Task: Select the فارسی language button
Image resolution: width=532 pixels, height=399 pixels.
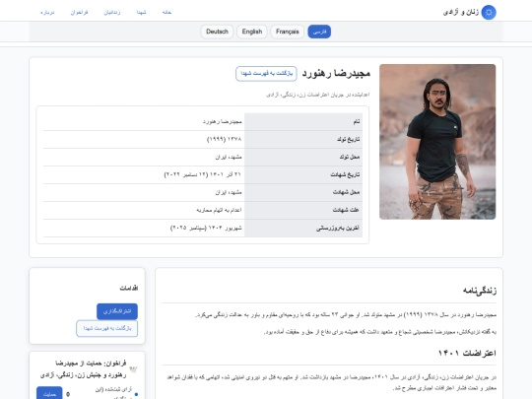Action: point(319,32)
